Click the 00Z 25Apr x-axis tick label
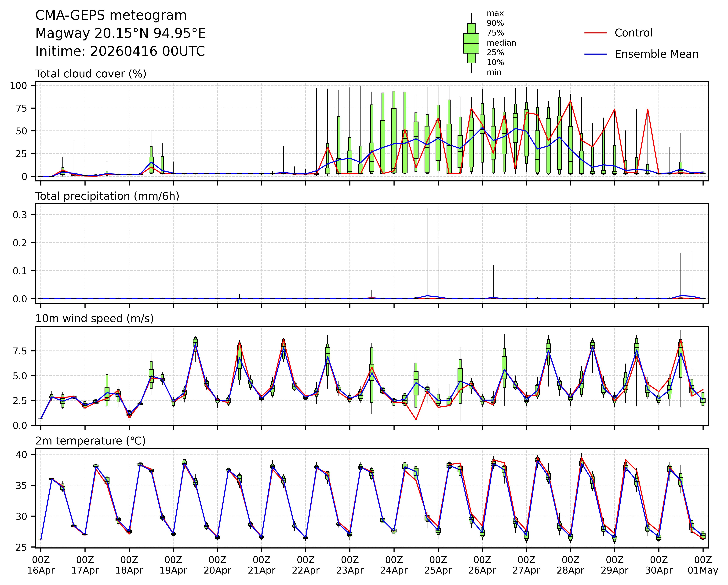Image resolution: width=728 pixels, height=585 pixels. coord(438,565)
